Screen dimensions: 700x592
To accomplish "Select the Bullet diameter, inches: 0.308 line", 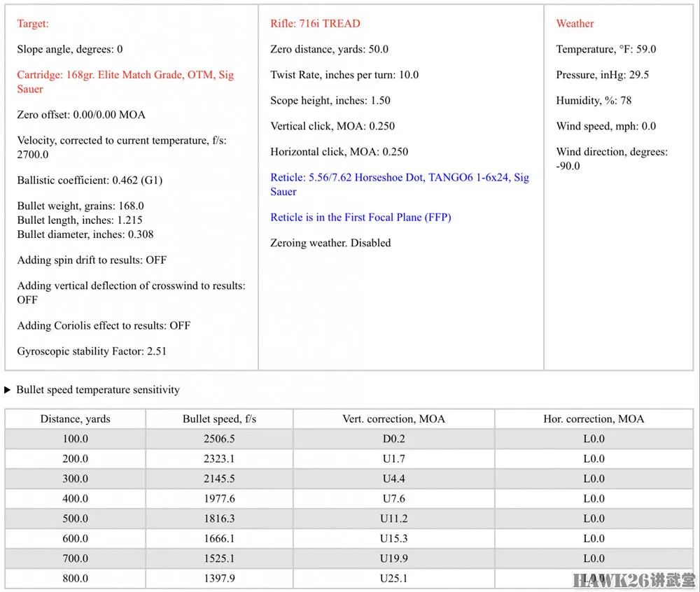I will tap(85, 234).
